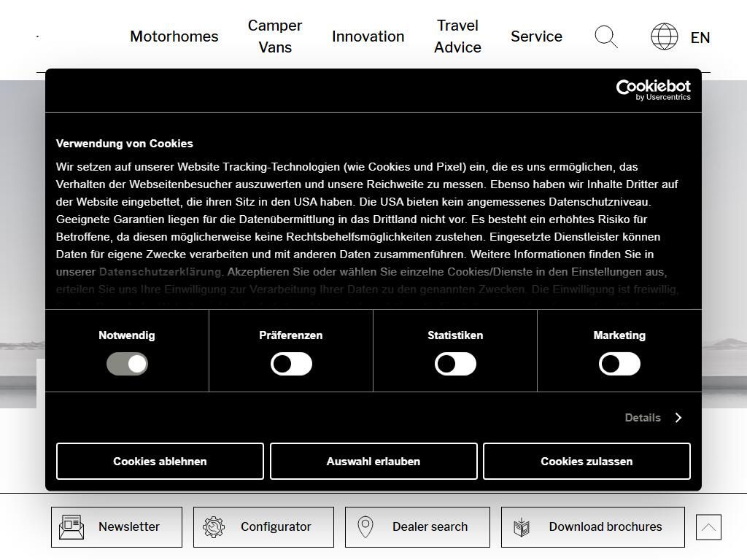
Task: Click the Dealer search map pin icon
Action: click(365, 527)
